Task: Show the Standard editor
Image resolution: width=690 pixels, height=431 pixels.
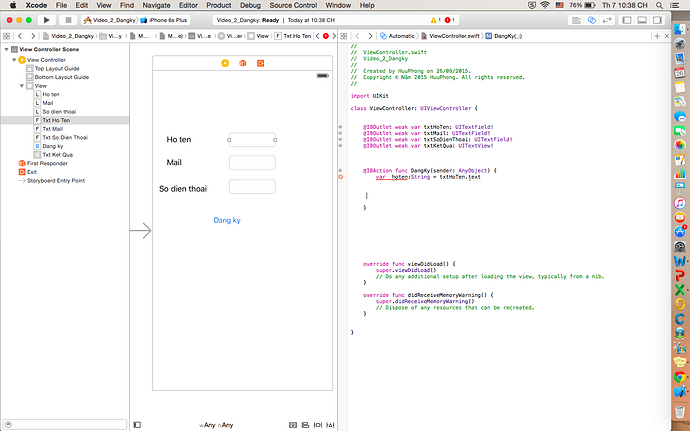Action: click(578, 19)
